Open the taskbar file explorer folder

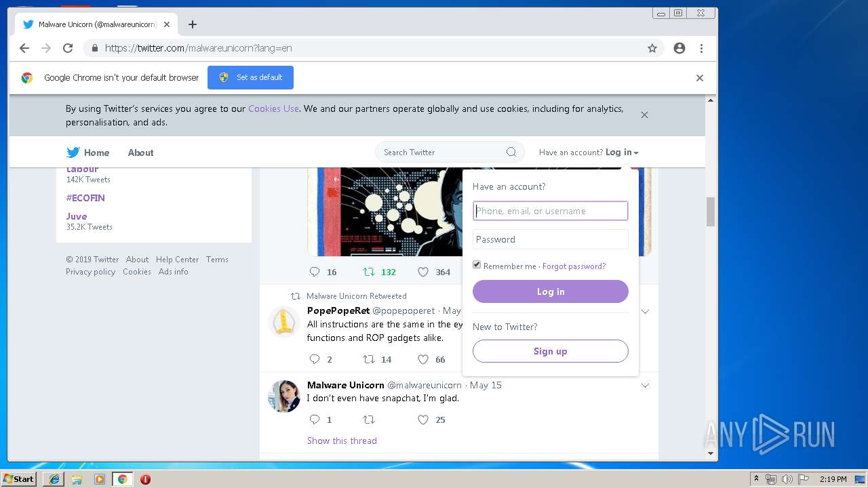click(x=77, y=479)
